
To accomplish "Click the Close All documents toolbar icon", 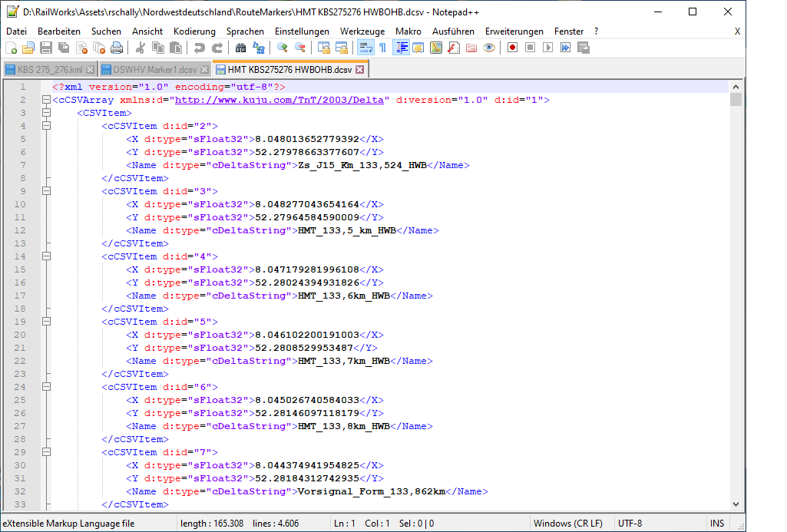I will point(99,48).
